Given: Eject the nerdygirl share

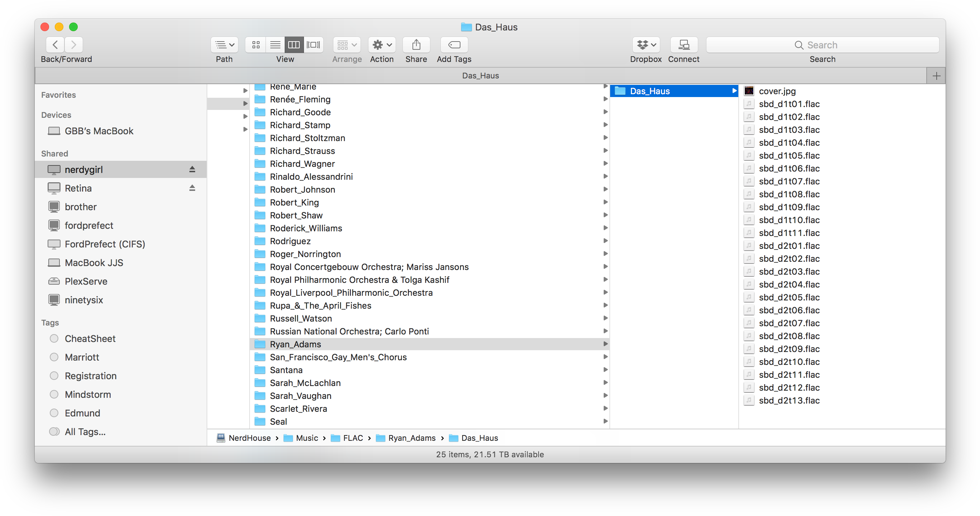Looking at the screenshot, I should coord(192,169).
